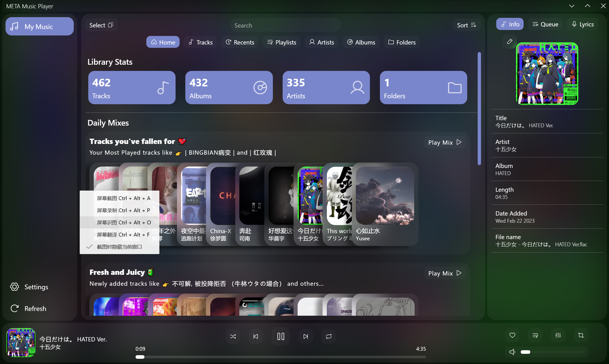Image resolution: width=609 pixels, height=364 pixels.
Task: Click Play Mix for Fresh and Juicy
Action: [444, 273]
